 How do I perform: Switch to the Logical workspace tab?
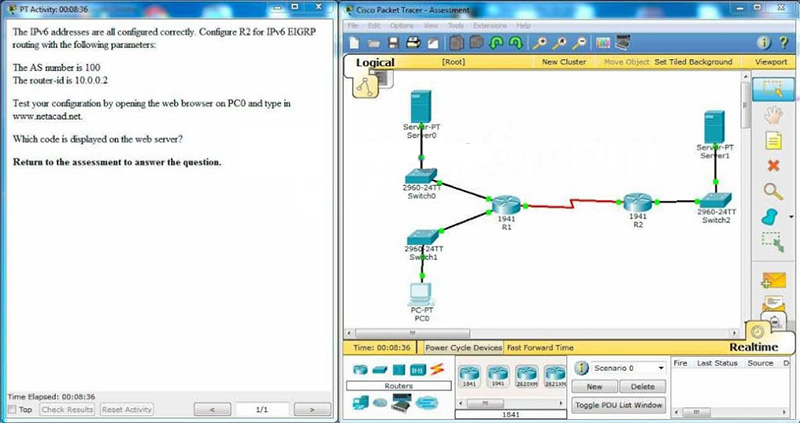(375, 62)
